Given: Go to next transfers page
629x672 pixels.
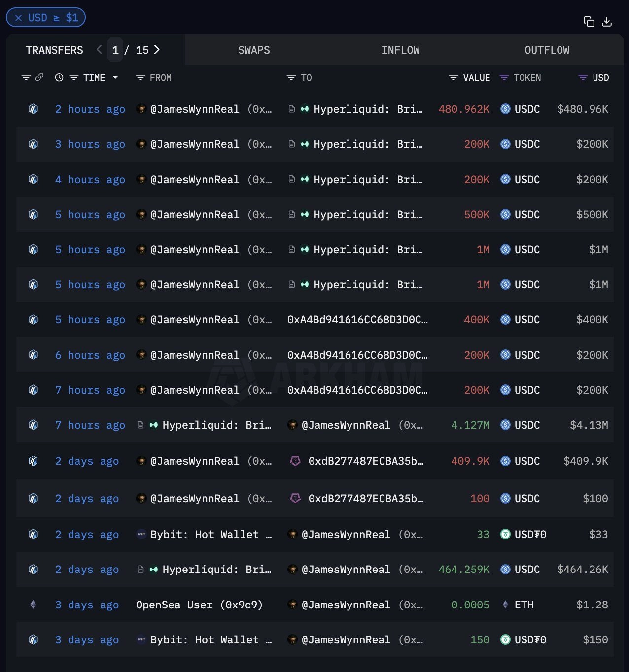Looking at the screenshot, I should (x=157, y=50).
